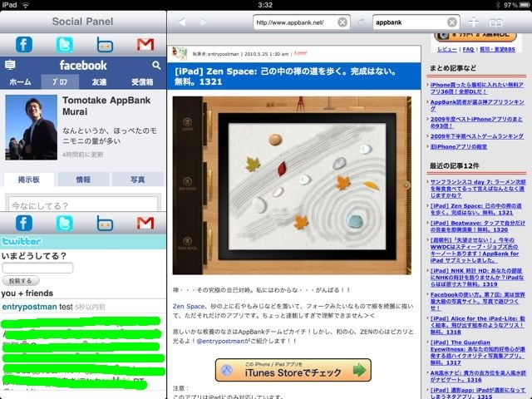
Task: Tap the Wi-Fi icon in status bar
Action: point(25,5)
